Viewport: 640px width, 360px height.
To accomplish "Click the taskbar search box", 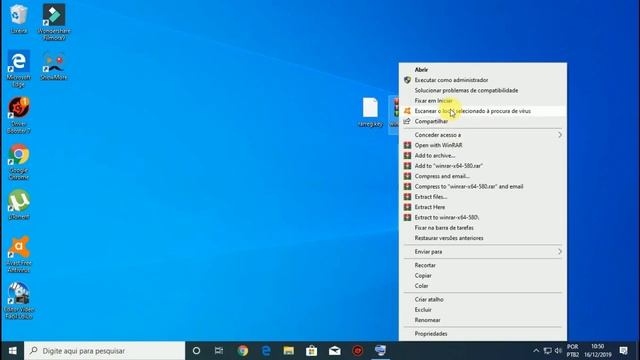I will (104, 351).
